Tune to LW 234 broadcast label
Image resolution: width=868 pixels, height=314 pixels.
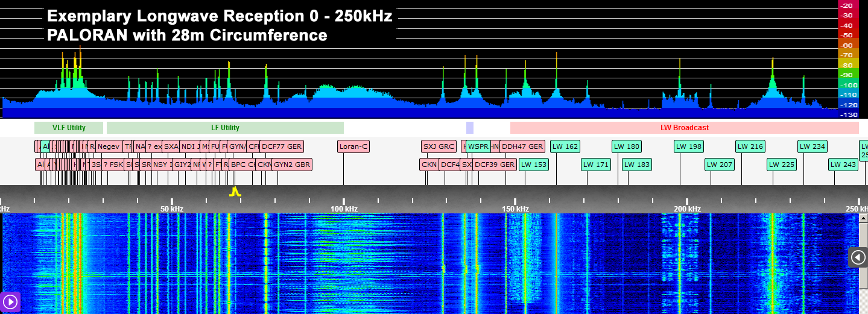813,146
